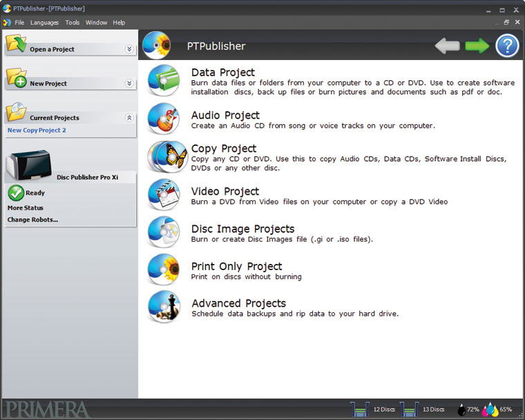Click the Current Projects label
This screenshot has height=420, width=525.
click(55, 118)
